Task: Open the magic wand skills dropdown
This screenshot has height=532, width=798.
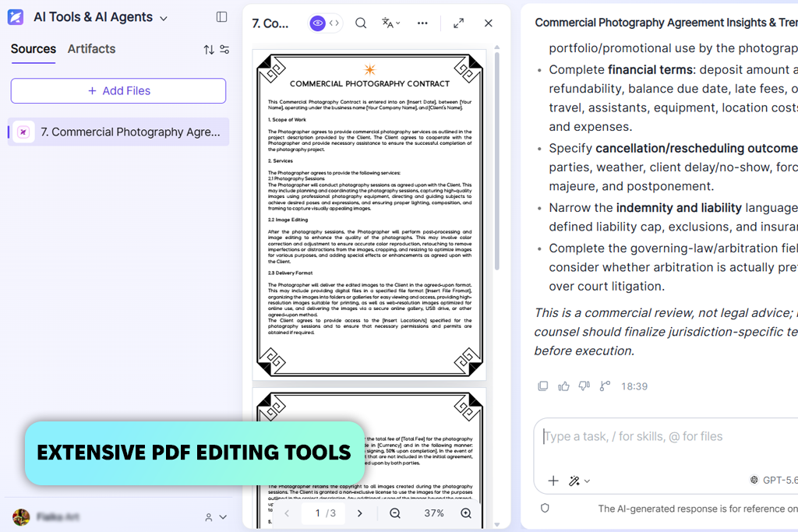Action: coord(579,481)
